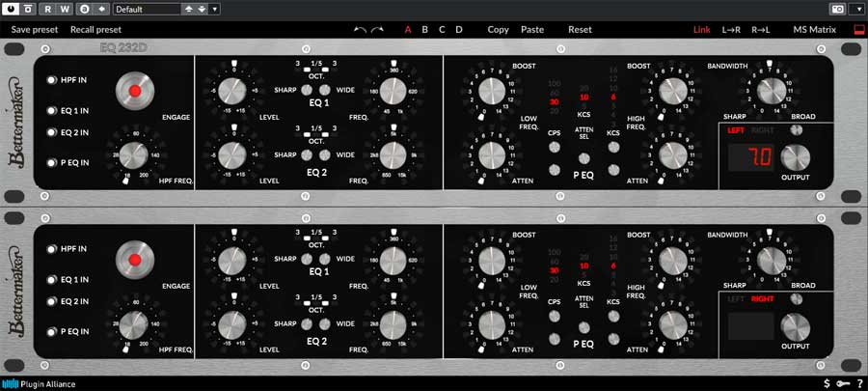This screenshot has width=868, height=391.
Task: Click R→L to copy right to left
Action: (761, 30)
